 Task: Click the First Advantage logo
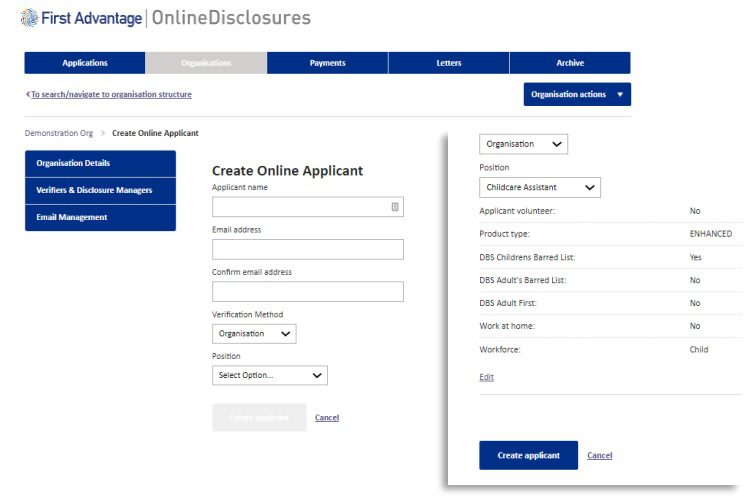pyautogui.click(x=80, y=18)
